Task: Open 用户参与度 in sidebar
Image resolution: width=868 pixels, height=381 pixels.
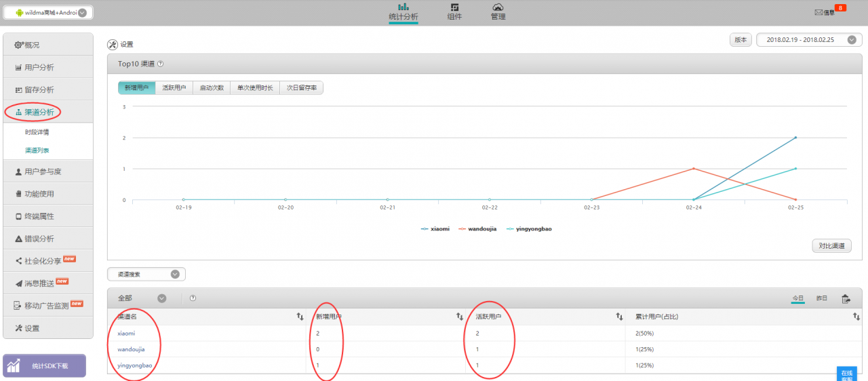Action: [x=48, y=172]
